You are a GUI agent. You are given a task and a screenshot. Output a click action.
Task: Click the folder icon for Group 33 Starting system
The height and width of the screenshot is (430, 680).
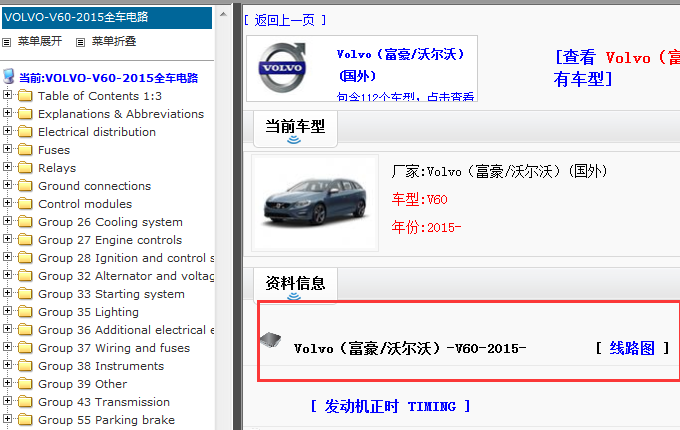point(25,294)
